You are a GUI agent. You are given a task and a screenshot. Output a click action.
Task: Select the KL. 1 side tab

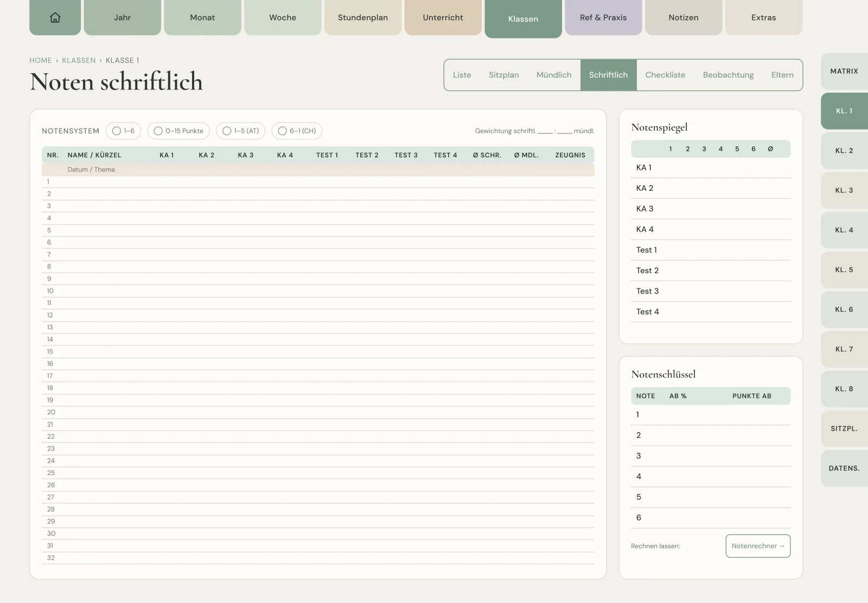pyautogui.click(x=844, y=111)
